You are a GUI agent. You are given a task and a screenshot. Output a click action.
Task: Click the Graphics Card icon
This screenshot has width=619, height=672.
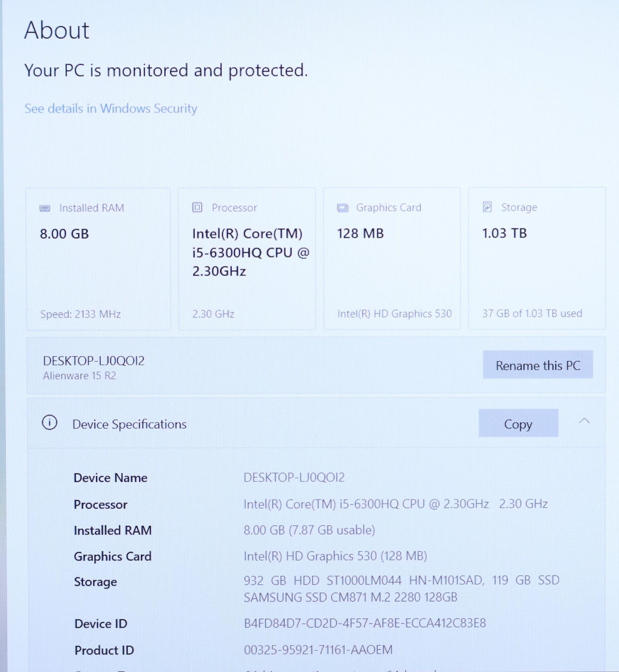coord(343,208)
